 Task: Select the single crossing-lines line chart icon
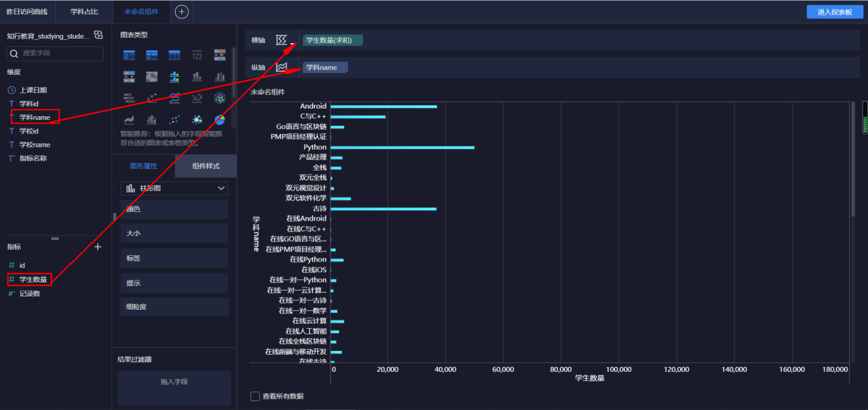197,98
